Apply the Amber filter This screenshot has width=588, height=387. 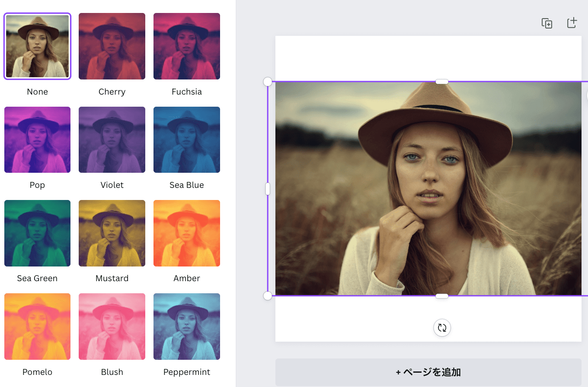pos(186,233)
